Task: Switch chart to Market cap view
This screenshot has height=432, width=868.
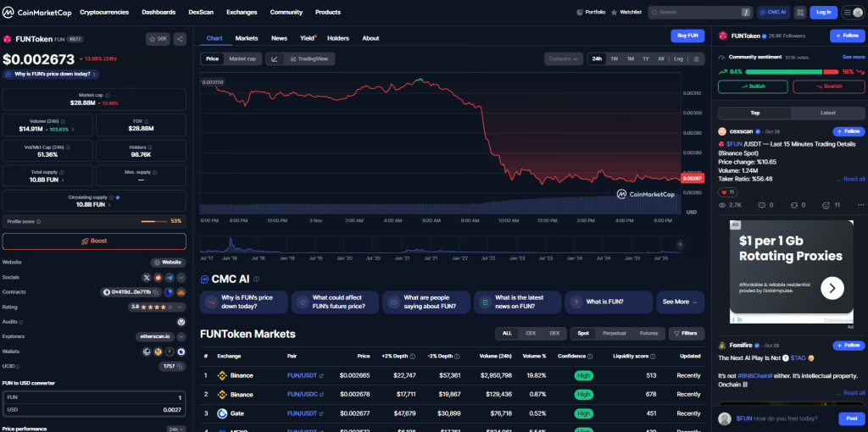Action: point(242,58)
